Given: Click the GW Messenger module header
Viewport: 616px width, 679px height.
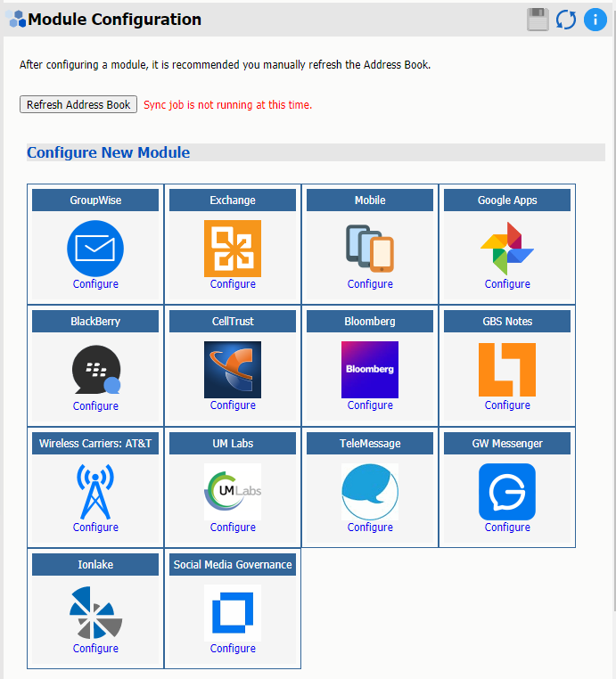Looking at the screenshot, I should click(x=507, y=444).
